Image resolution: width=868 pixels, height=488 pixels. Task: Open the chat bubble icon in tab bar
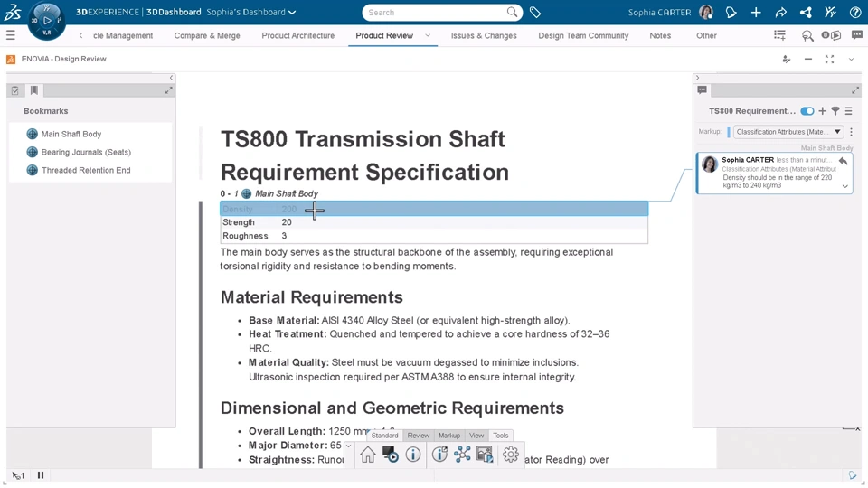[857, 35]
